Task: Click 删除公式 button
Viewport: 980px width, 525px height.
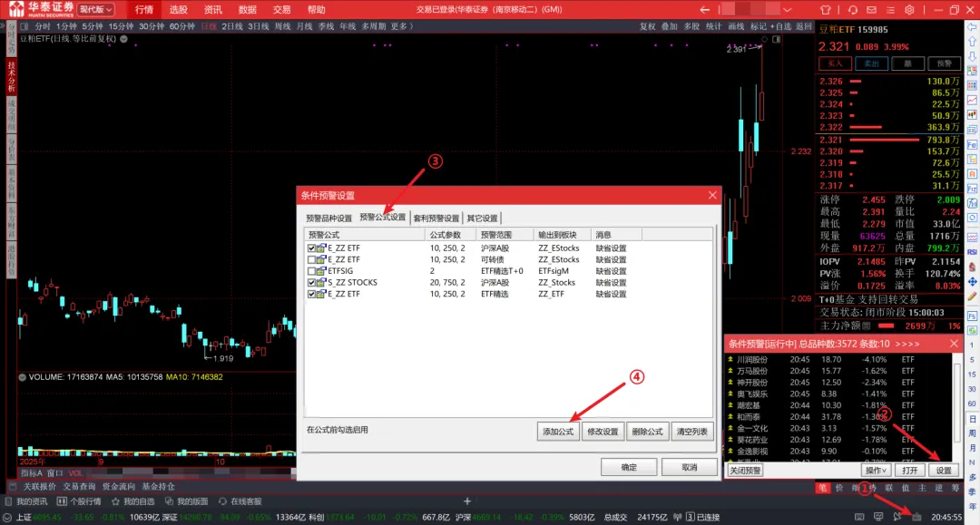Action: (647, 432)
